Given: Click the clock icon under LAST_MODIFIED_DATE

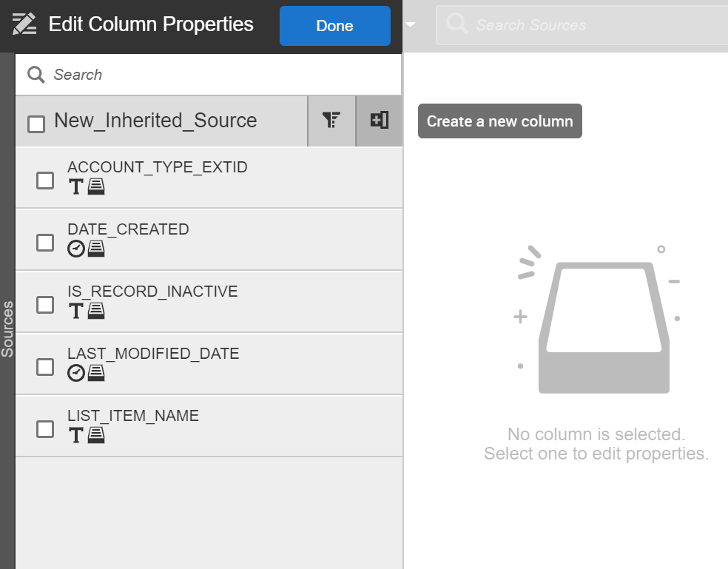Looking at the screenshot, I should point(75,373).
